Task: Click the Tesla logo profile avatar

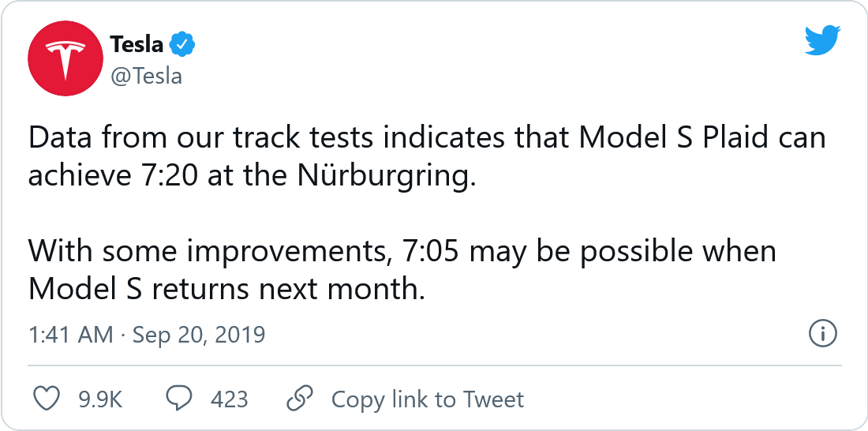Action: [62, 62]
